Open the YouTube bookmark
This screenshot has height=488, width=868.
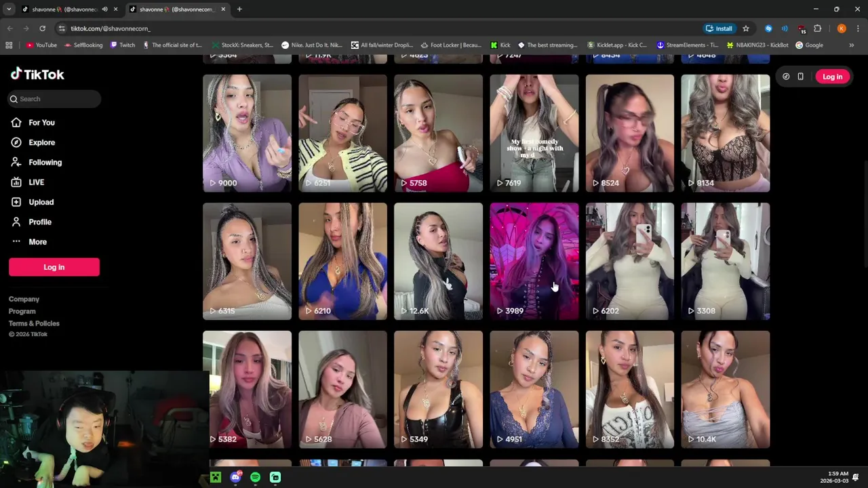click(x=41, y=45)
